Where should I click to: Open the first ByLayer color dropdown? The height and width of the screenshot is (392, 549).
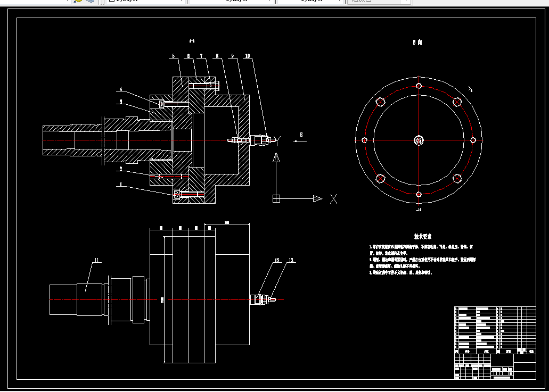[146, 1]
